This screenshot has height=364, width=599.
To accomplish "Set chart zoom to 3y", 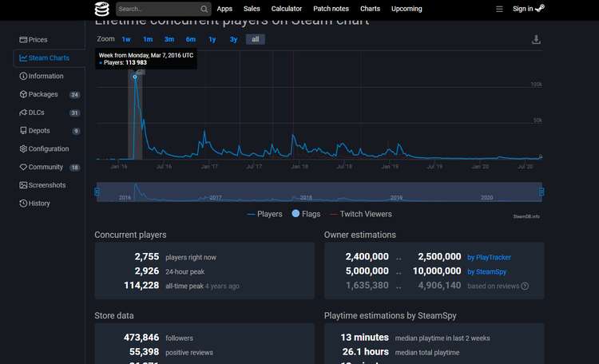I will coord(233,39).
